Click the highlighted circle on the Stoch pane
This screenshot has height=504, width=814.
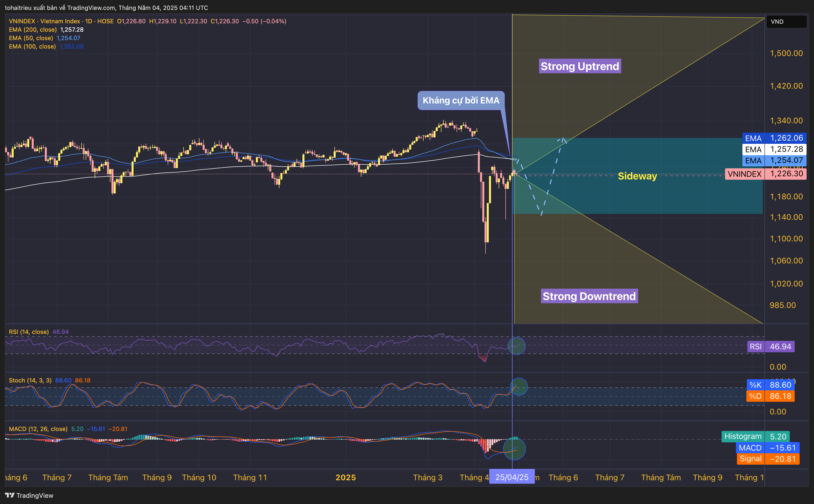[x=519, y=387]
